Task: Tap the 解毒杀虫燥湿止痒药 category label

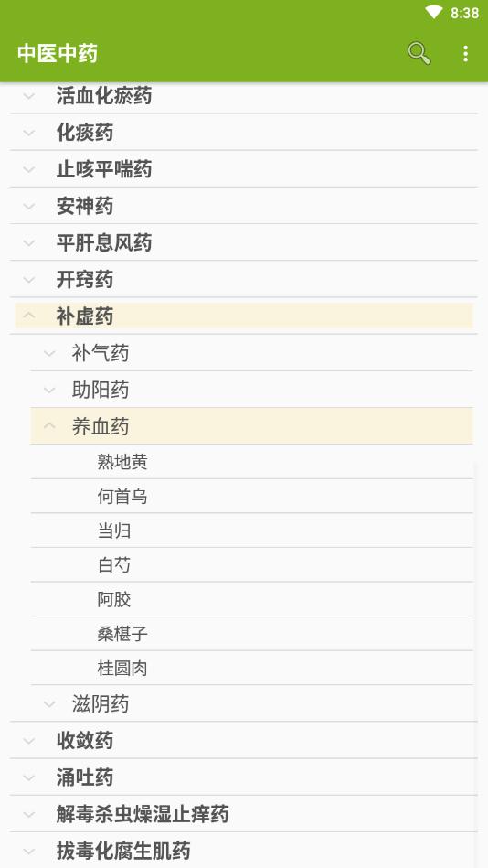Action: (143, 814)
